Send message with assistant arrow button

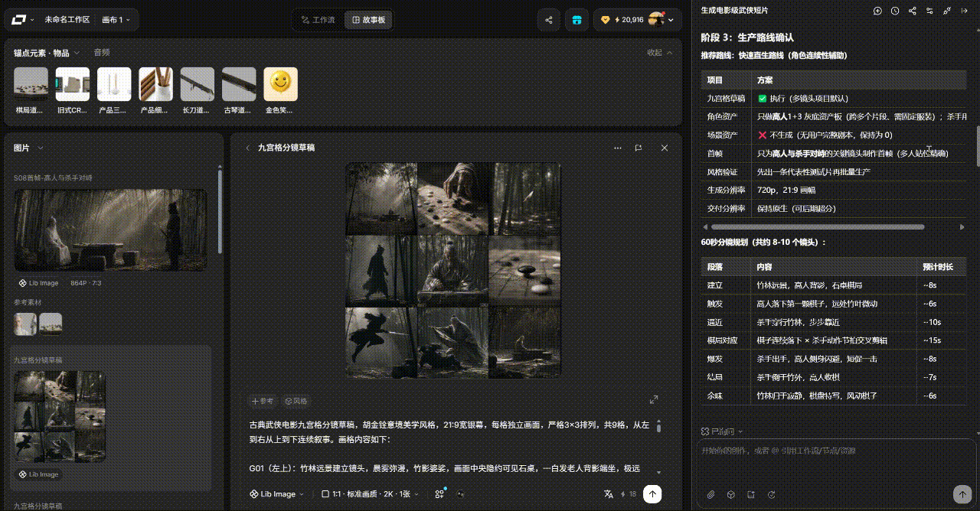point(961,494)
